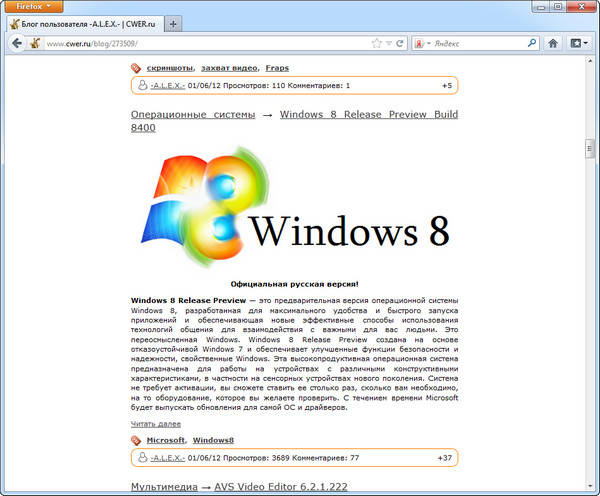600x496 pixels.
Task: Open the bookmarks menu button
Action: 579,43
